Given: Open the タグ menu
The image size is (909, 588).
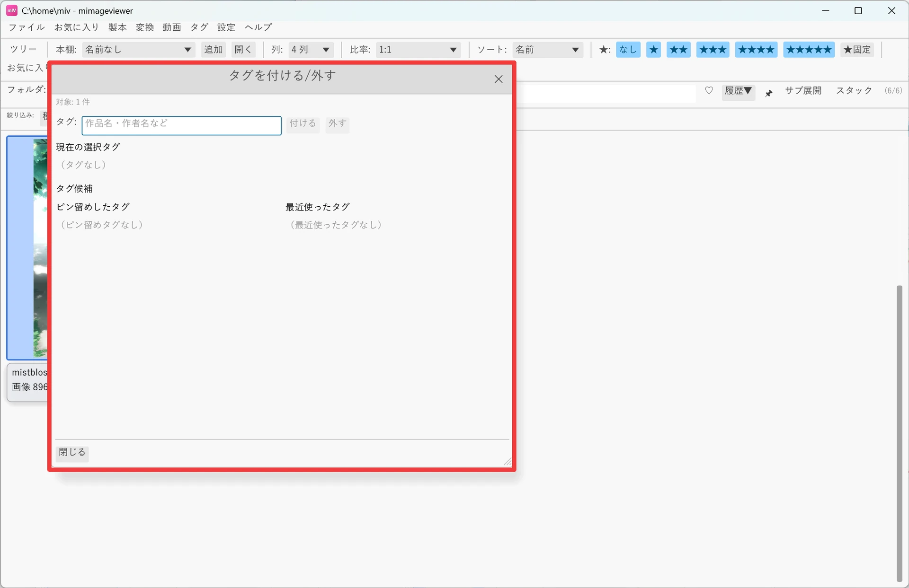Looking at the screenshot, I should pos(199,27).
